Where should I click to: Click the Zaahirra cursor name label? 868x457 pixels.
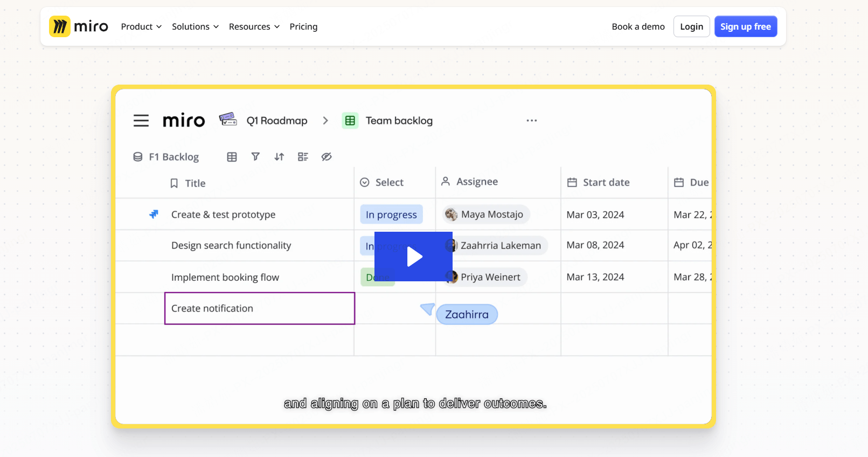tap(467, 314)
